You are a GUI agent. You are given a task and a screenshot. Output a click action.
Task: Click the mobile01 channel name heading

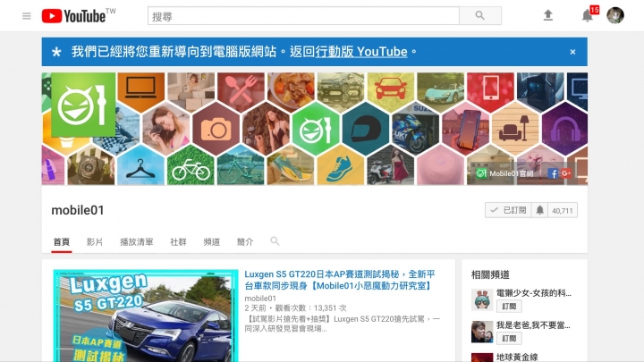click(x=78, y=210)
